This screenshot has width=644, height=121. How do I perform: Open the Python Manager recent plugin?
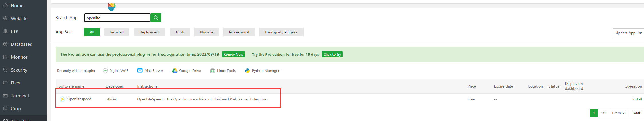click(x=262, y=71)
